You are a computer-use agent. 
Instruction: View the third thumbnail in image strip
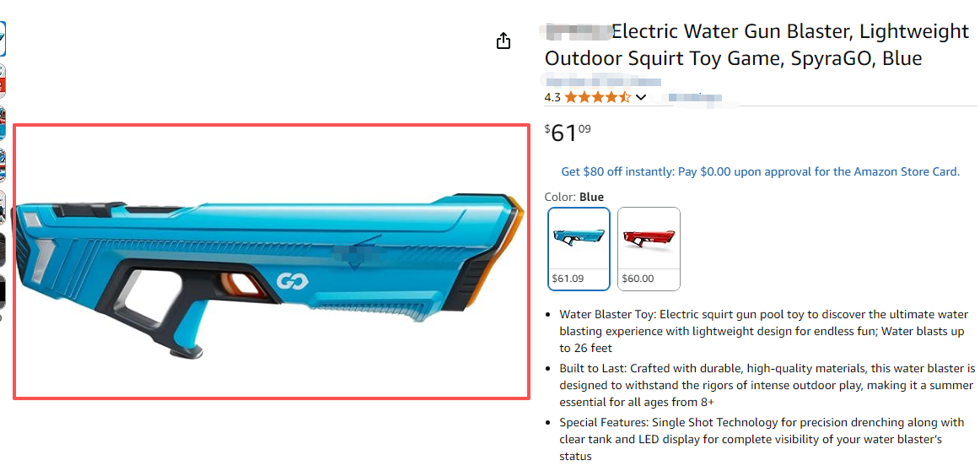click(x=3, y=123)
